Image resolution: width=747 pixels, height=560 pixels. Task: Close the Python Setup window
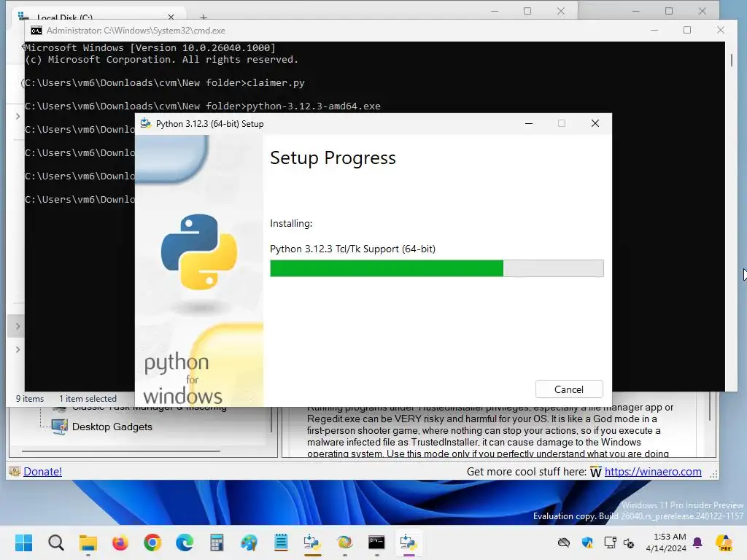(595, 123)
